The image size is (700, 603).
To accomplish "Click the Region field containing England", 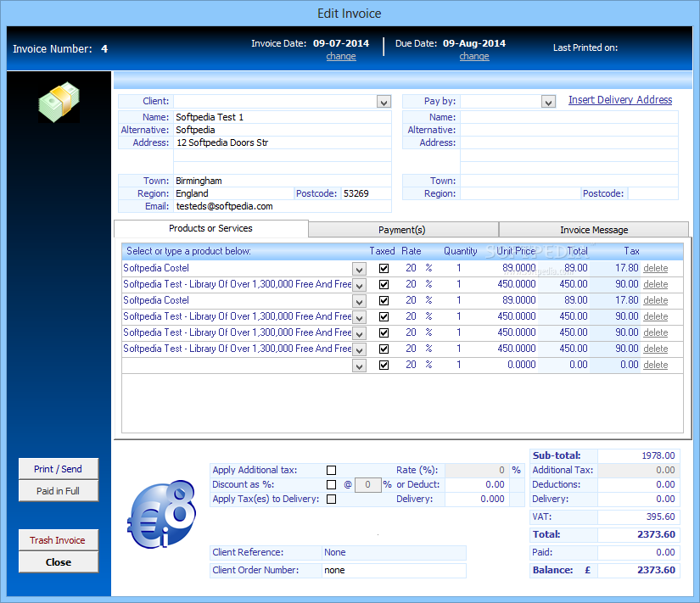I will 234,193.
